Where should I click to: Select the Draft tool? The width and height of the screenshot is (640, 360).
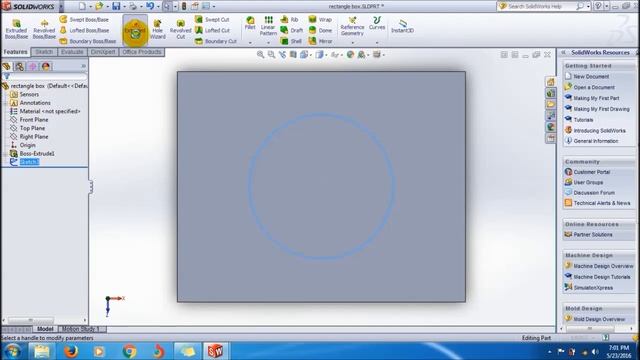(291, 30)
